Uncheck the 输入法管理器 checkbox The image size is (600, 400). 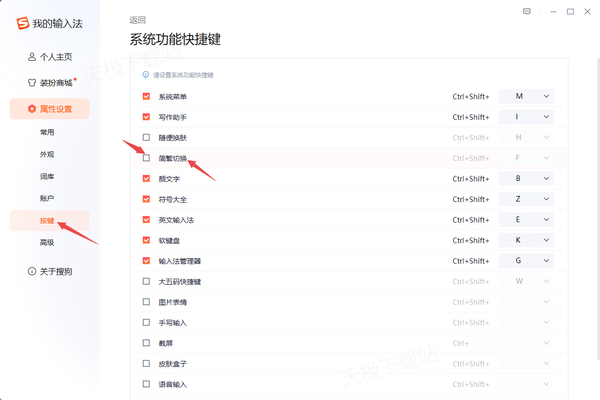click(x=146, y=261)
